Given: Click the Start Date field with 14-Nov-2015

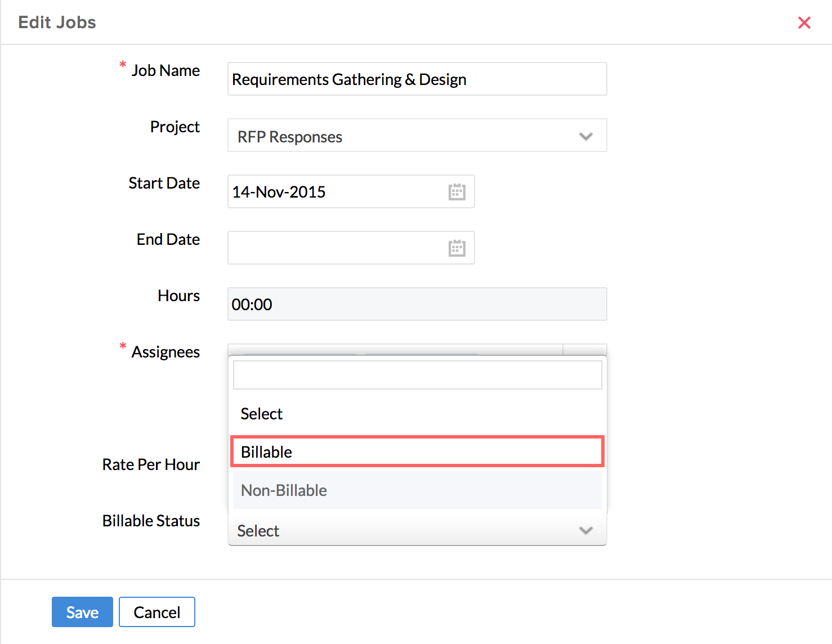Looking at the screenshot, I should click(x=335, y=192).
